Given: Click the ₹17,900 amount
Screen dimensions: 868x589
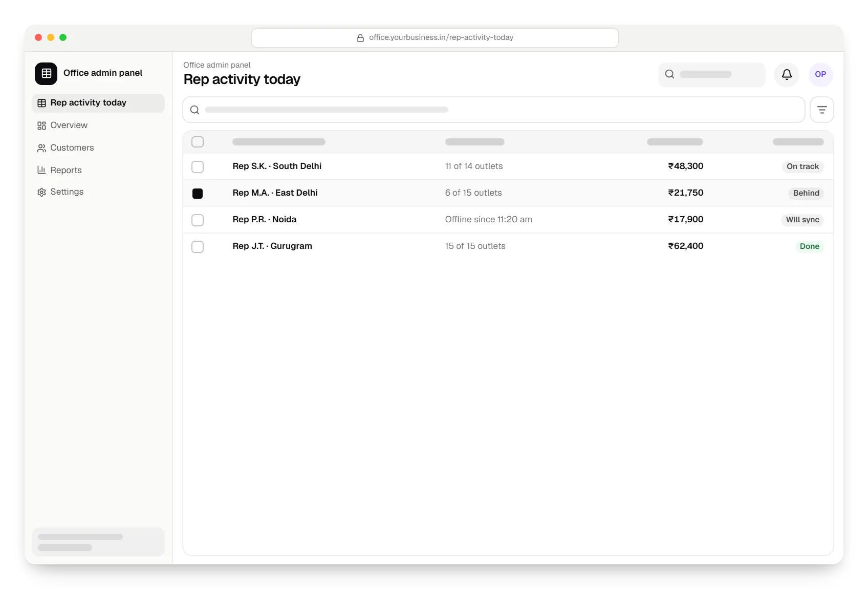Looking at the screenshot, I should [686, 219].
